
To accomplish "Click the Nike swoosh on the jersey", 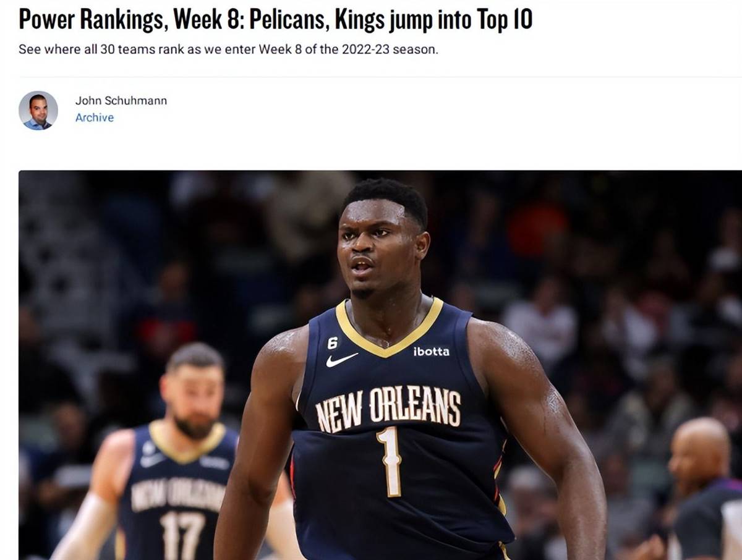I will point(342,360).
